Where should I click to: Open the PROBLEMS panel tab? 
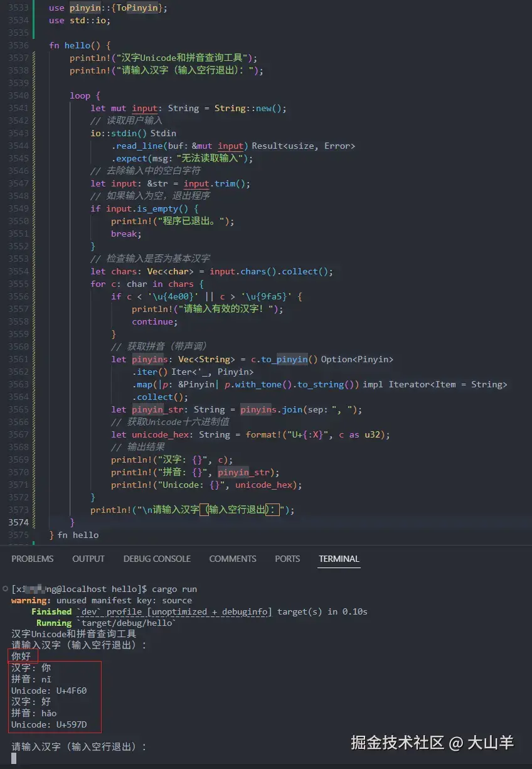pyautogui.click(x=33, y=559)
